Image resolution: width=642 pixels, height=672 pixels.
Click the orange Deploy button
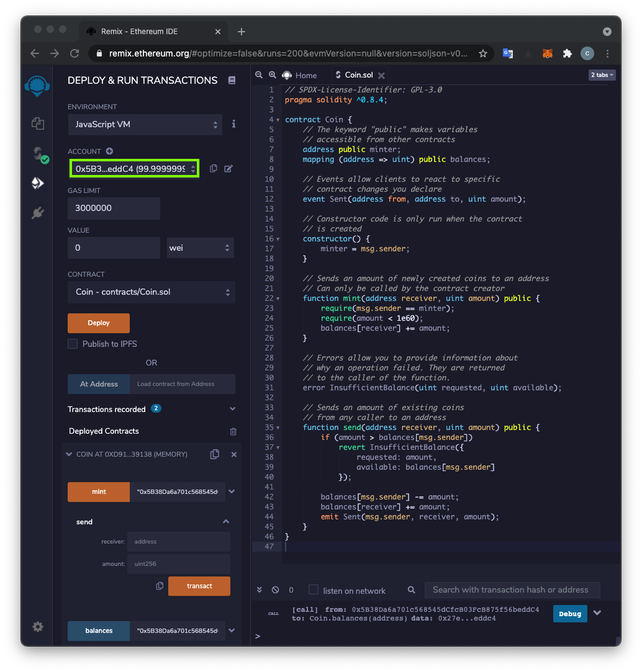click(x=99, y=323)
